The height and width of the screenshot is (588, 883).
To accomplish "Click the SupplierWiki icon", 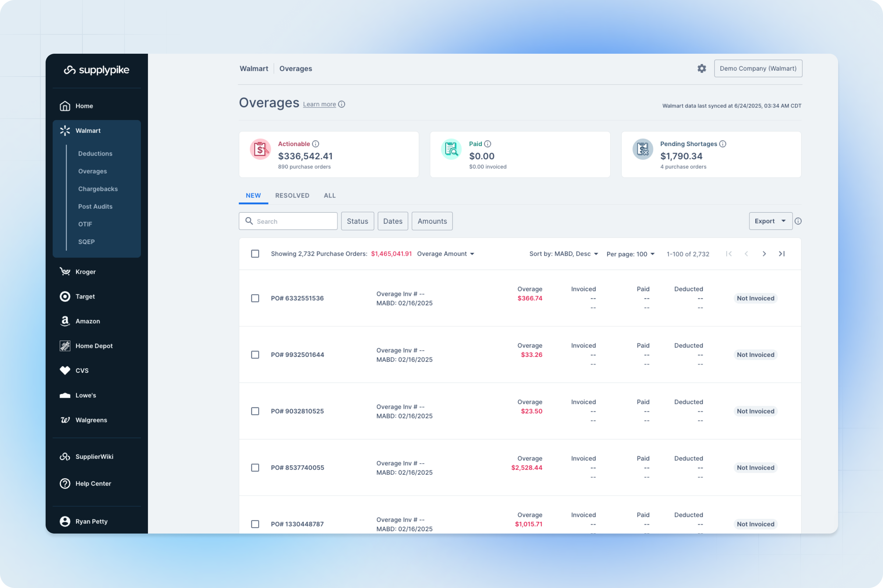I will (x=65, y=457).
